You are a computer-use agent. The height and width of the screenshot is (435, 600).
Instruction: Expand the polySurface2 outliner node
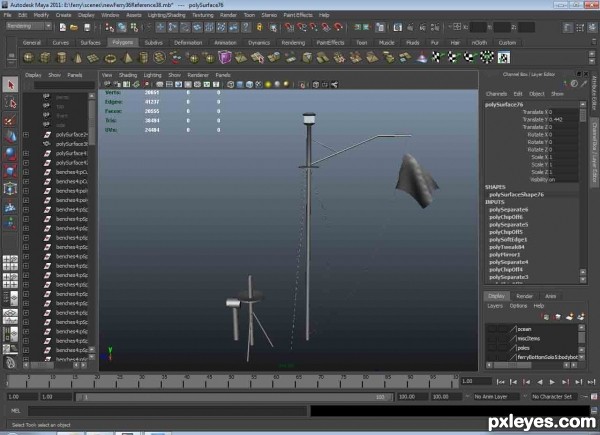tap(26, 135)
